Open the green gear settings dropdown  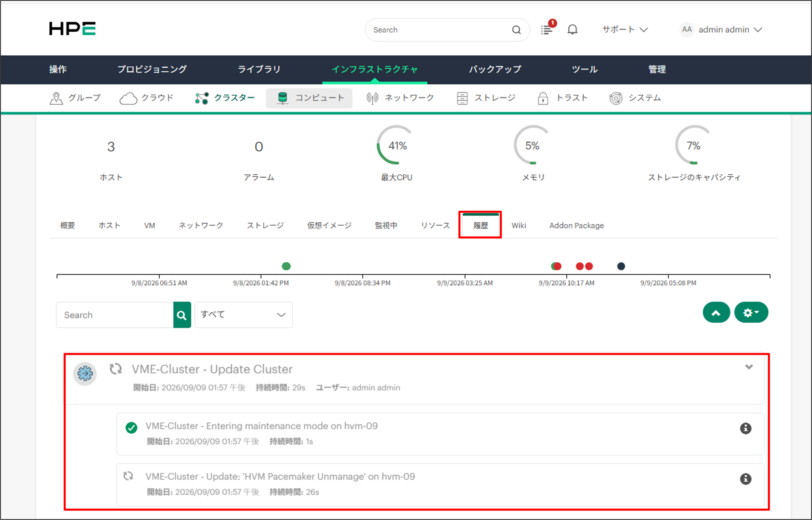(x=751, y=313)
